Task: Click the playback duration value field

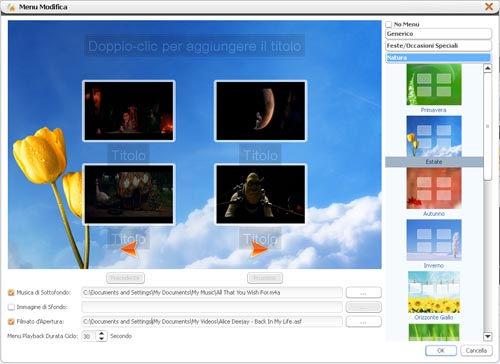Action: click(89, 336)
